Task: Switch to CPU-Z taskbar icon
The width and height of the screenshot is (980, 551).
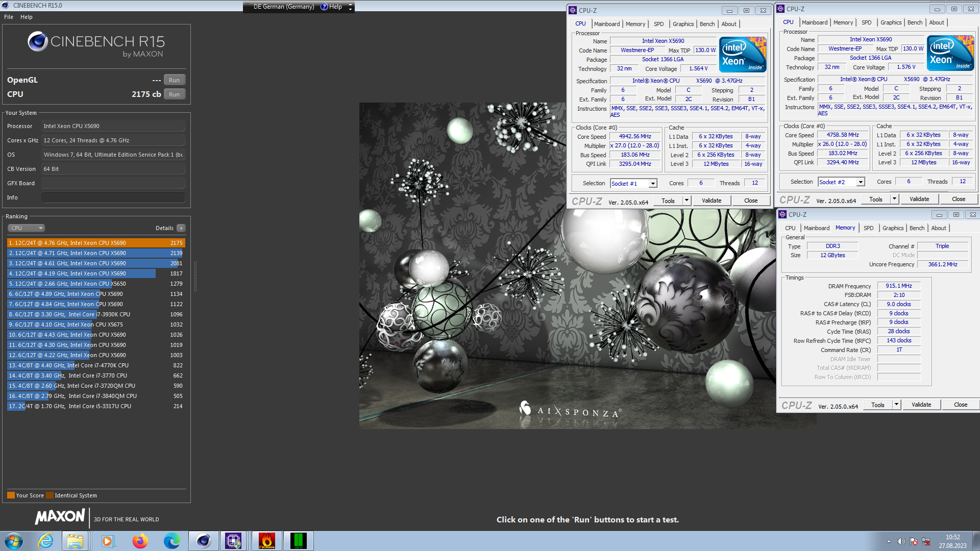Action: pos(234,541)
